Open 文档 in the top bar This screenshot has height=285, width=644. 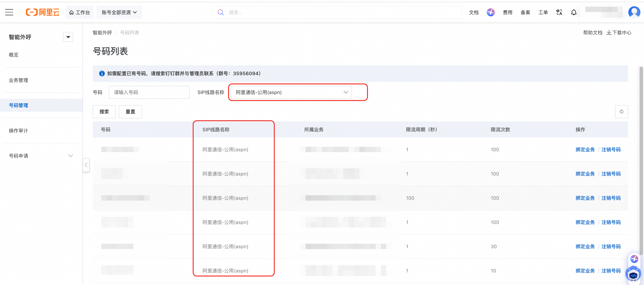(x=473, y=12)
